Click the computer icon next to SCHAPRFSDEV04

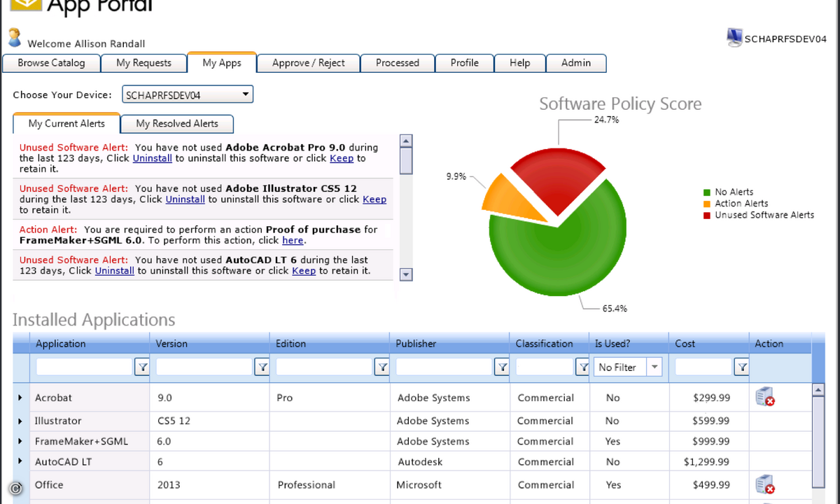tap(734, 38)
